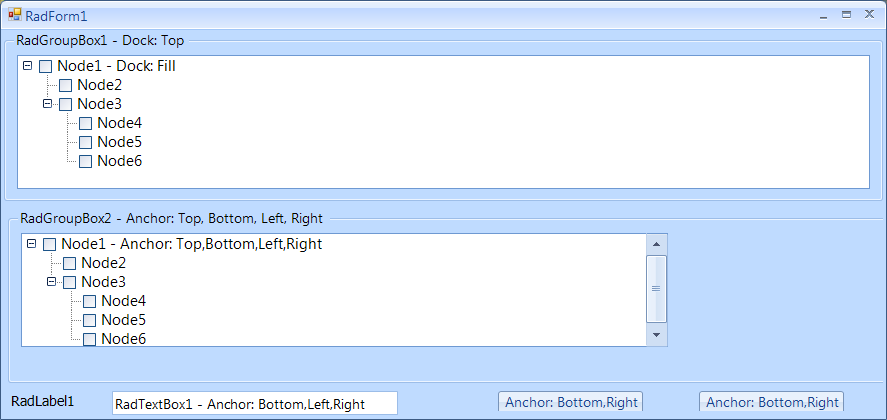The width and height of the screenshot is (887, 420).
Task: Close the RadForm1 window
Action: pyautogui.click(x=869, y=15)
